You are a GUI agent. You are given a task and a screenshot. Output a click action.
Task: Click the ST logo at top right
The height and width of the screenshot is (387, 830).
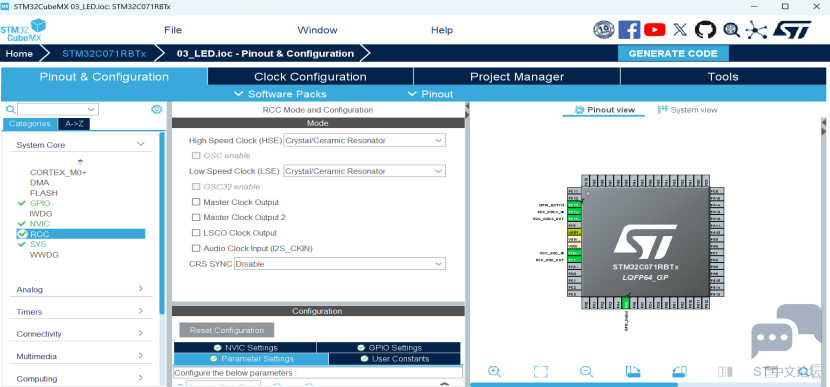click(x=792, y=30)
